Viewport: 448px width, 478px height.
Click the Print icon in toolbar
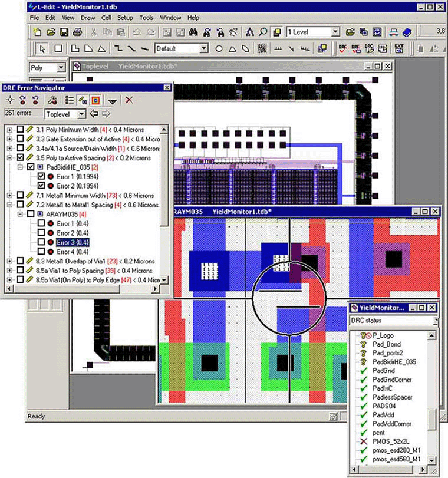(77, 32)
